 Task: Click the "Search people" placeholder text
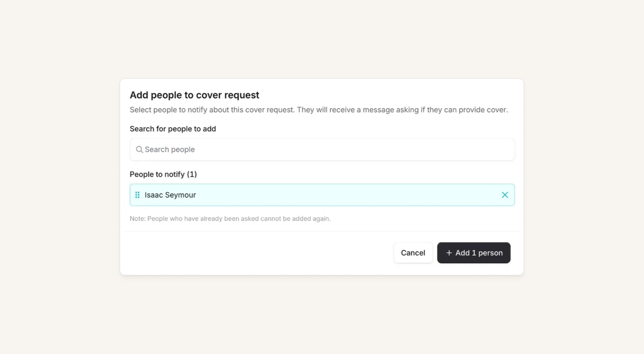click(x=170, y=149)
